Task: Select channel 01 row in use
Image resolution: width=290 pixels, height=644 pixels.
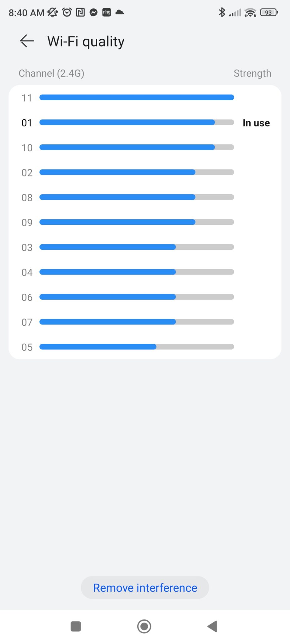Action: click(137, 123)
